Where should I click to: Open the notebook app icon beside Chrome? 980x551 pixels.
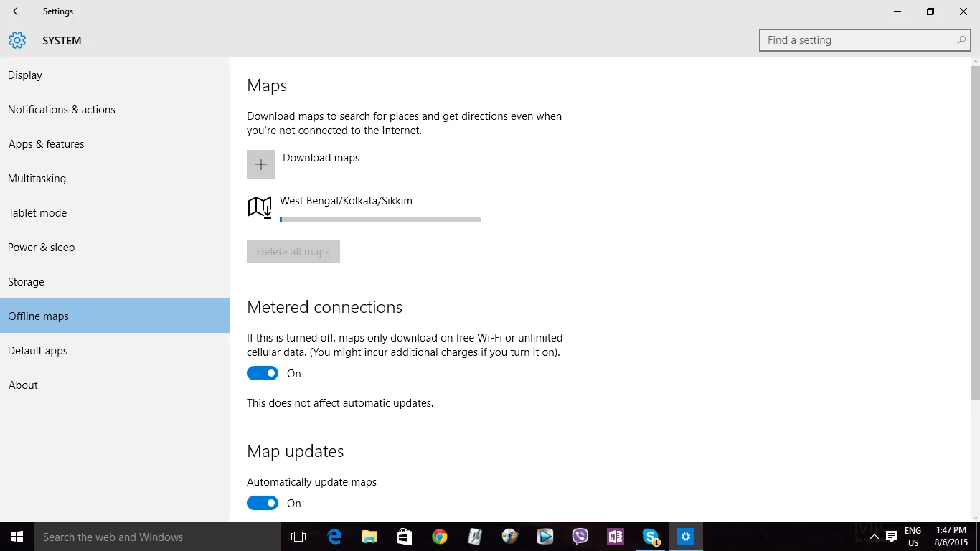click(475, 537)
